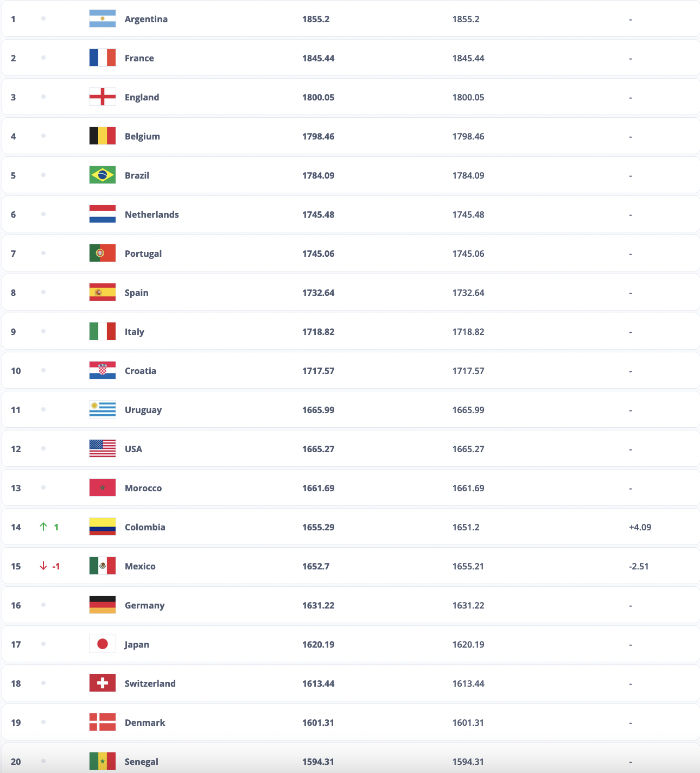This screenshot has width=700, height=773.
Task: Open the Germany team link
Action: click(x=145, y=605)
